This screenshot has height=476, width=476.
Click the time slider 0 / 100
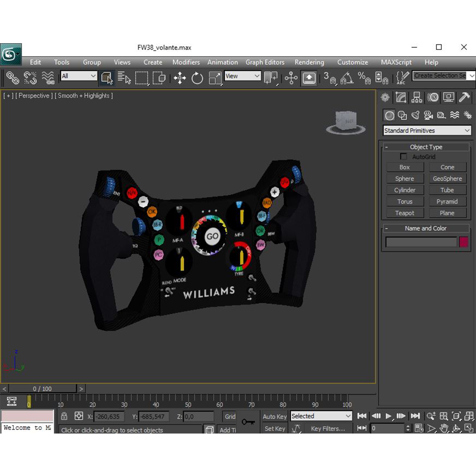click(x=42, y=389)
